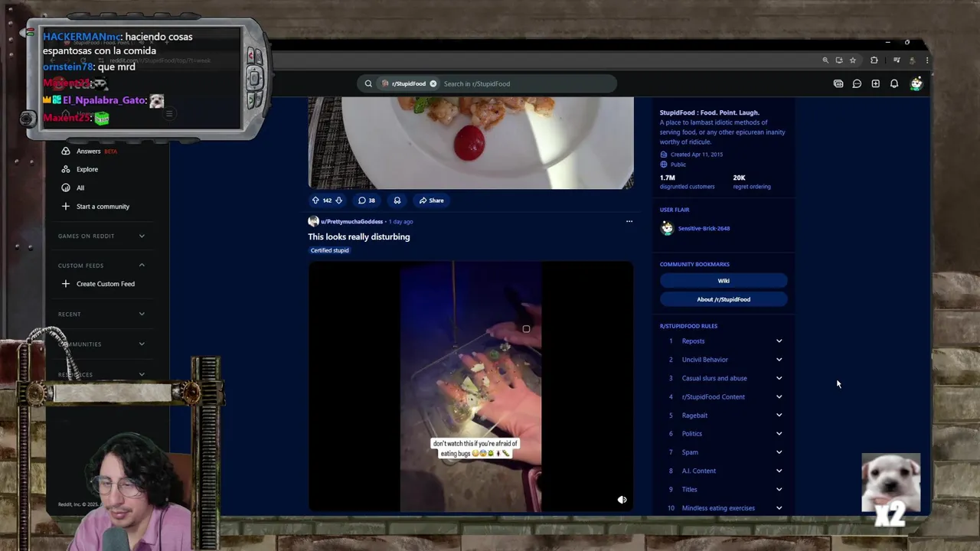
Task: Remove the r/StupidFood search filter chip
Action: click(x=433, y=83)
